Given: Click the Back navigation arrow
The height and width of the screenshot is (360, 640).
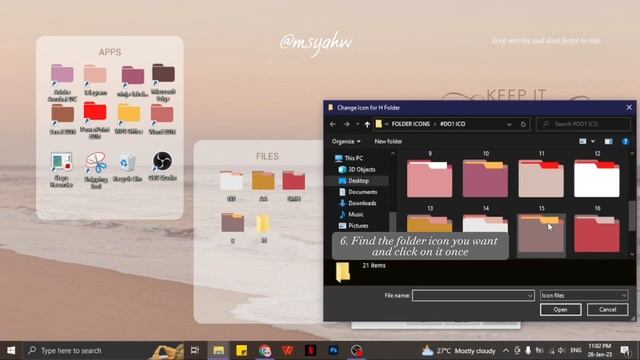Looking at the screenshot, I should point(333,124).
